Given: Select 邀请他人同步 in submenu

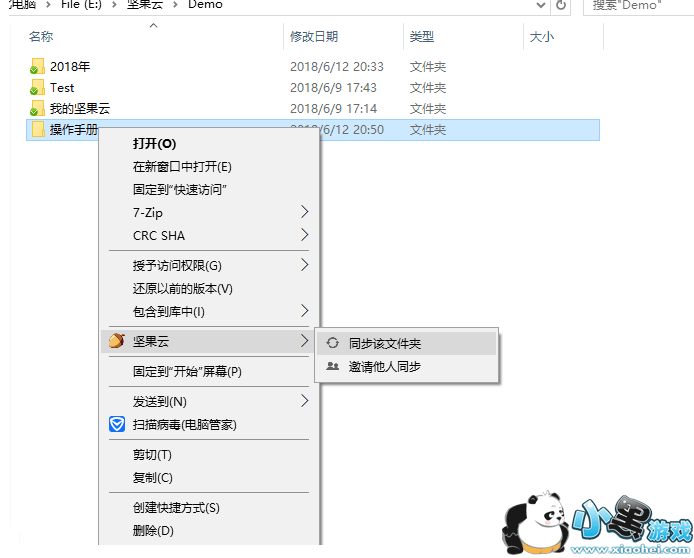Looking at the screenshot, I should tap(407, 366).
